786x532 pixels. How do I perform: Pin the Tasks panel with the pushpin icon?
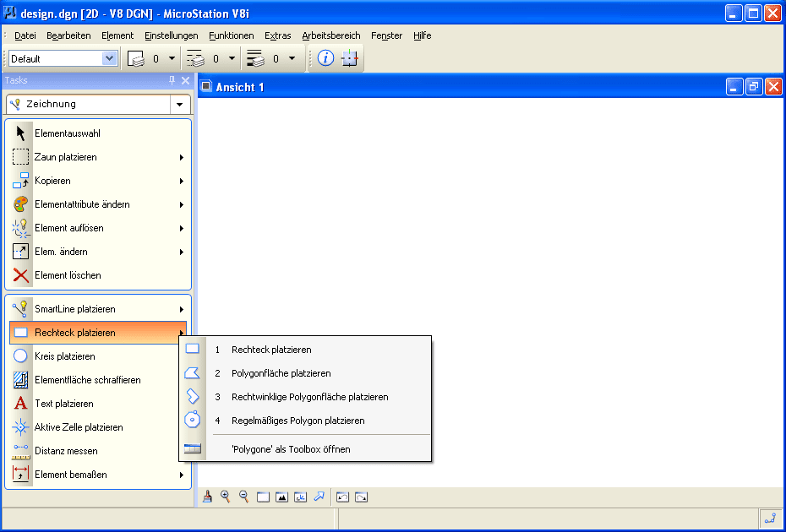pyautogui.click(x=172, y=80)
